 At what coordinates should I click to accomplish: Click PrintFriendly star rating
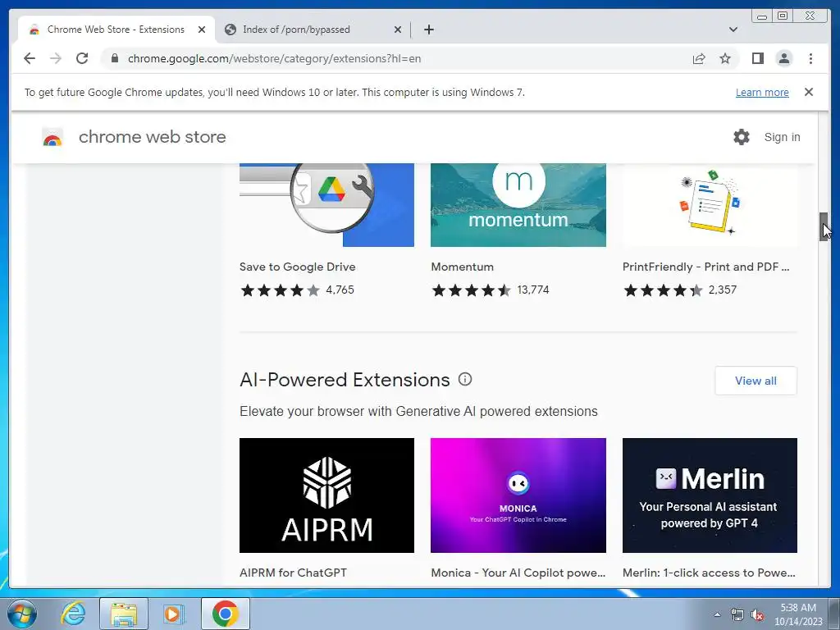[663, 290]
